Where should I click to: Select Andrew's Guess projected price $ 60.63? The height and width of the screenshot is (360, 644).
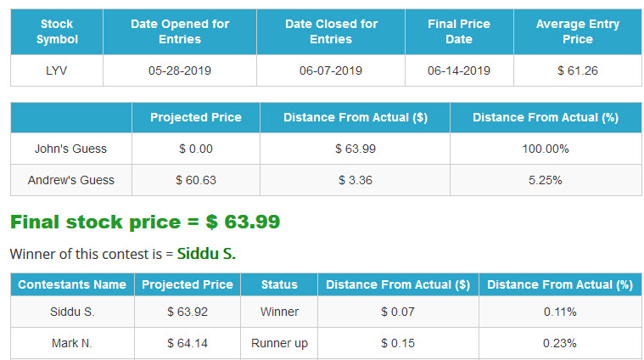tap(196, 180)
